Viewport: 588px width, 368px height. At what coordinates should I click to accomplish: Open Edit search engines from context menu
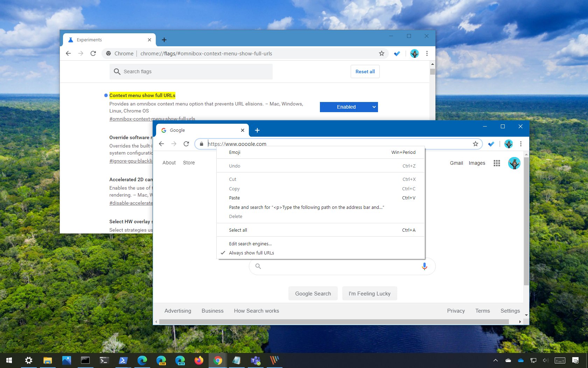[321, 244]
